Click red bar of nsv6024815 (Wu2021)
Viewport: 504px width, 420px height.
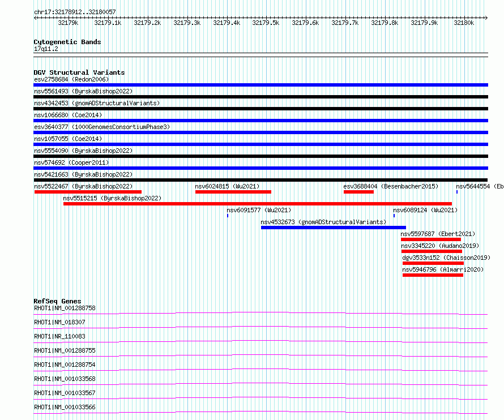[233, 192]
